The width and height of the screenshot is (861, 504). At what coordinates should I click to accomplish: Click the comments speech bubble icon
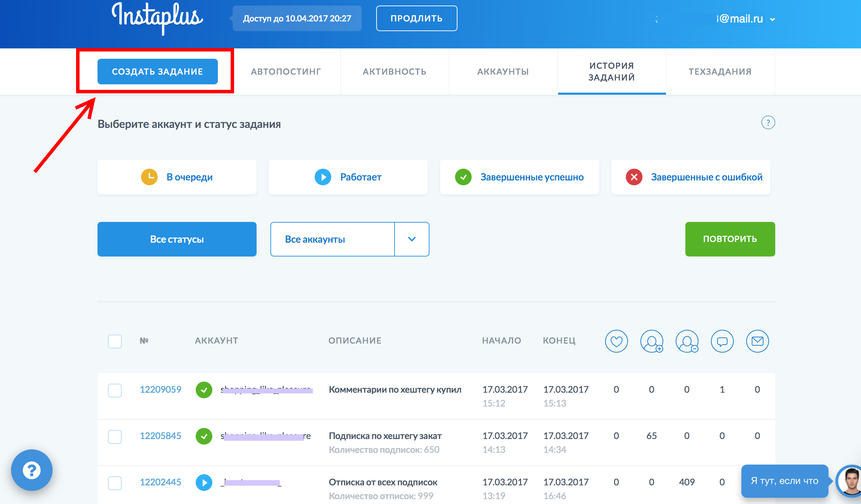(722, 341)
